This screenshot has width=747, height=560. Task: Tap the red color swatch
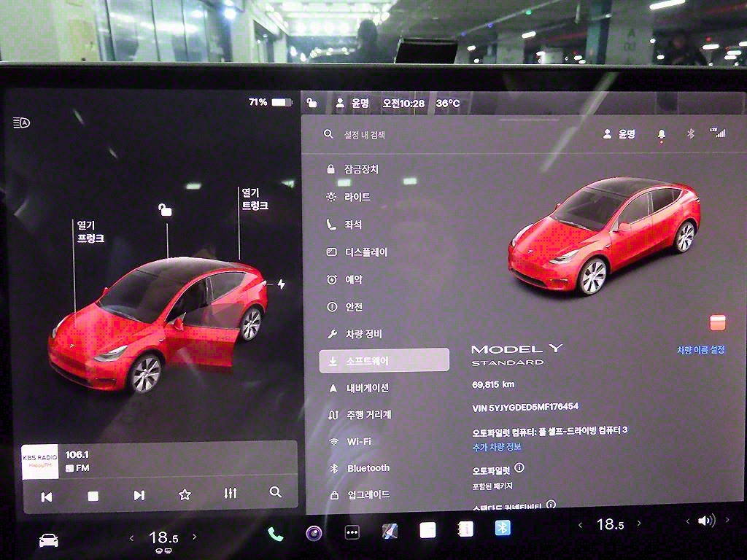click(x=718, y=322)
